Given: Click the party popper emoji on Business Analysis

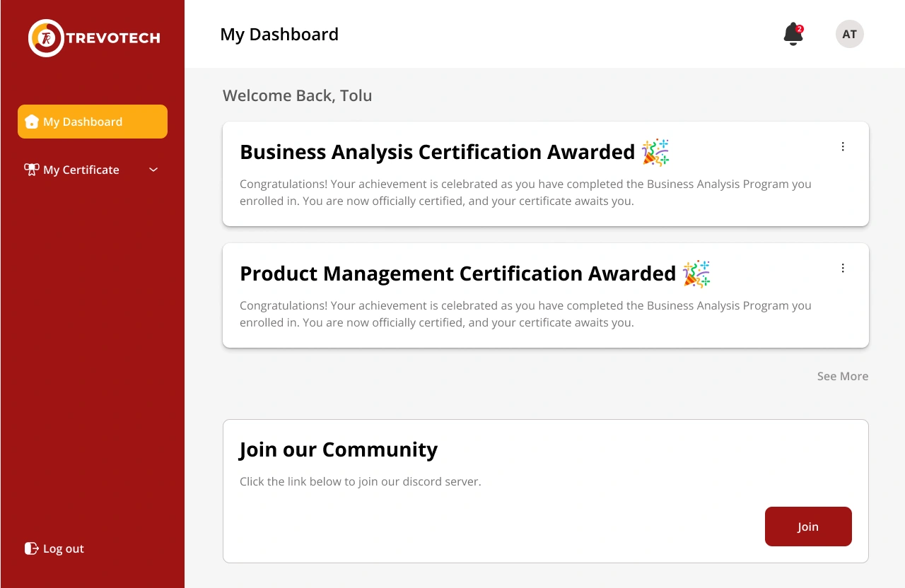Looking at the screenshot, I should click(655, 152).
